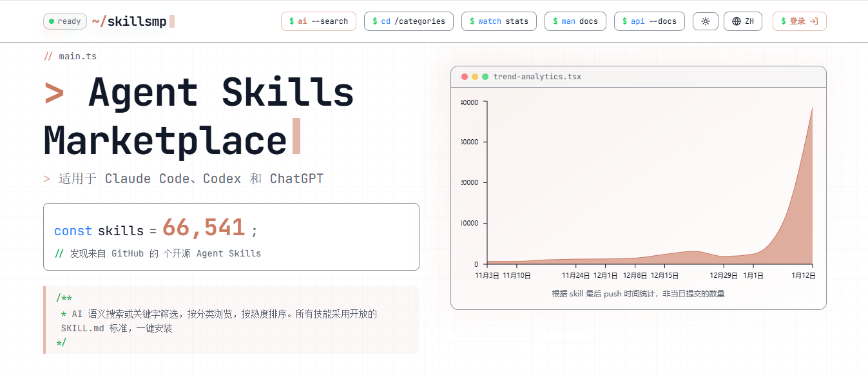Click the green dot in trend-analytics window
868x377 pixels.
(x=485, y=77)
